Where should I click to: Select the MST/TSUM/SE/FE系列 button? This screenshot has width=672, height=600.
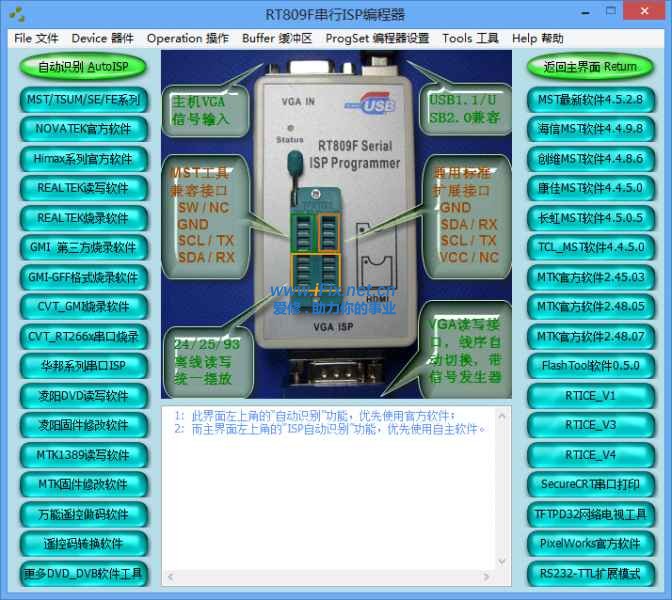pos(84,100)
